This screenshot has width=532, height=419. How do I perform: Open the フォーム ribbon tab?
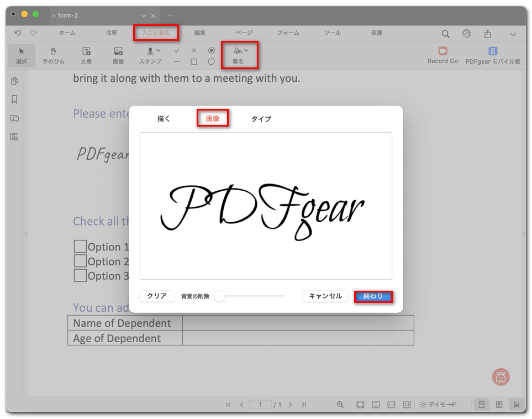pos(287,33)
